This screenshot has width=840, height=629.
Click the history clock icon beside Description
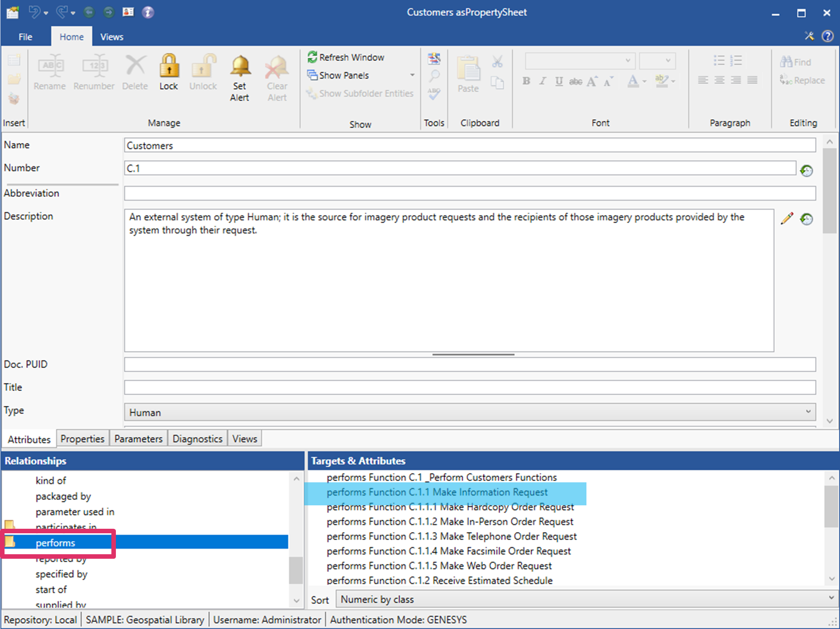point(806,219)
